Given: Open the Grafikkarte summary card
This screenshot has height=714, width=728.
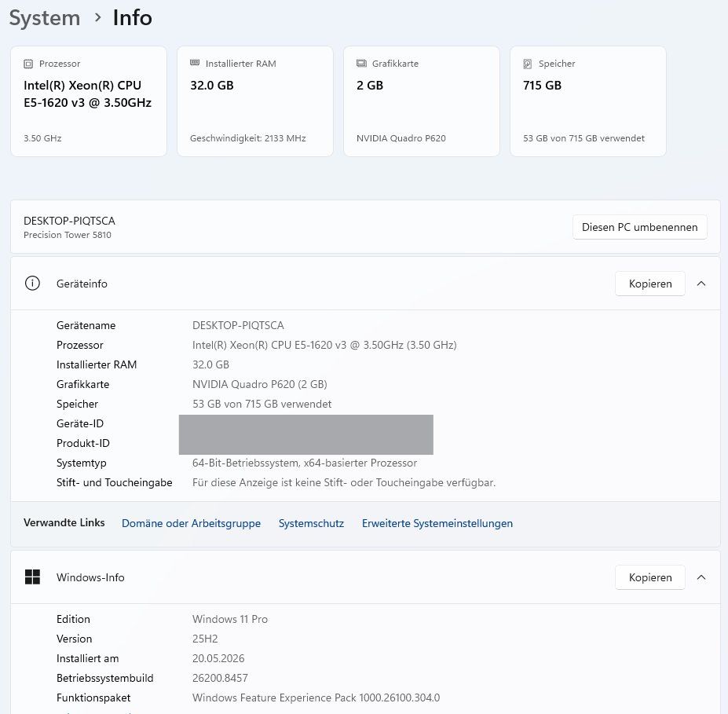Looking at the screenshot, I should coord(422,101).
